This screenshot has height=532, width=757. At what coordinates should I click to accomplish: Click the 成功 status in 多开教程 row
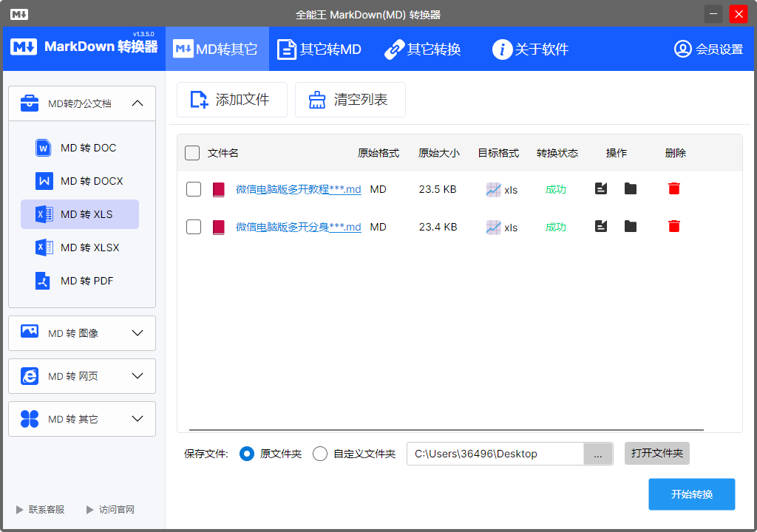tap(556, 189)
